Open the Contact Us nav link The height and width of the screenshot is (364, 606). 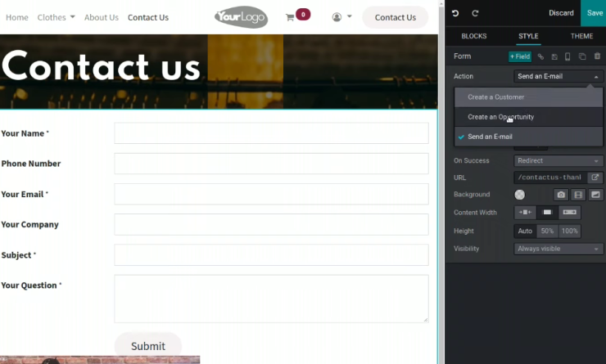[x=148, y=17]
